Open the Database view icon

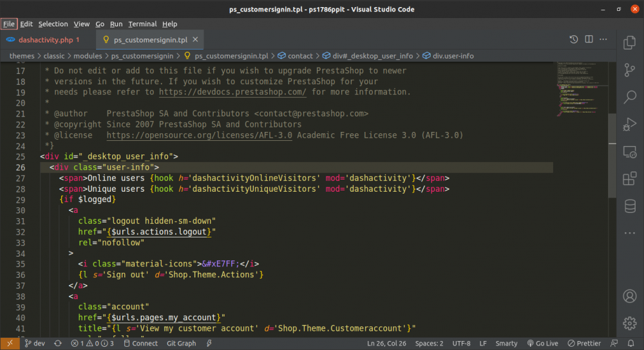pos(630,206)
